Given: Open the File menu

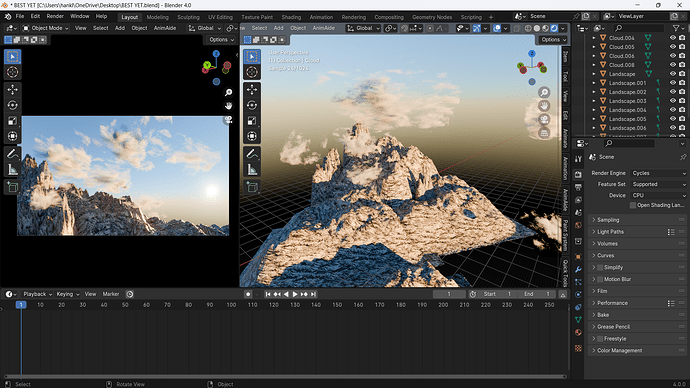Looking at the screenshot, I should click(20, 16).
